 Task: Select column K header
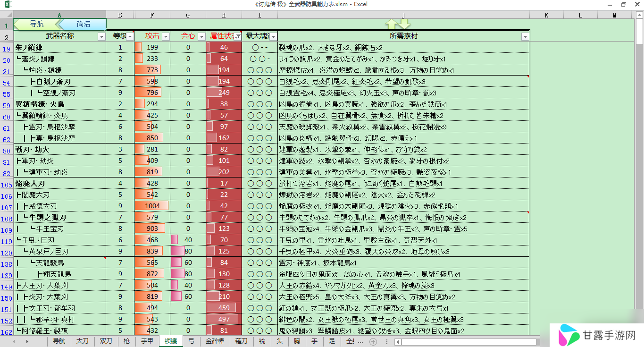coord(546,15)
